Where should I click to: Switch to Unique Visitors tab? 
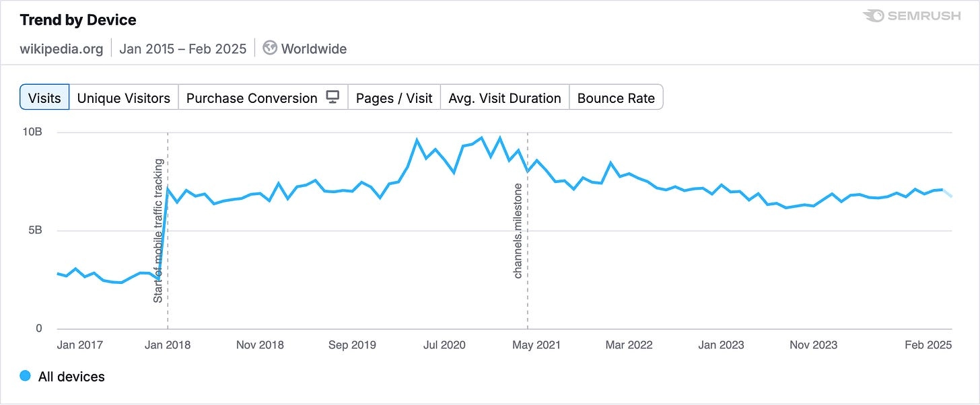pyautogui.click(x=124, y=98)
